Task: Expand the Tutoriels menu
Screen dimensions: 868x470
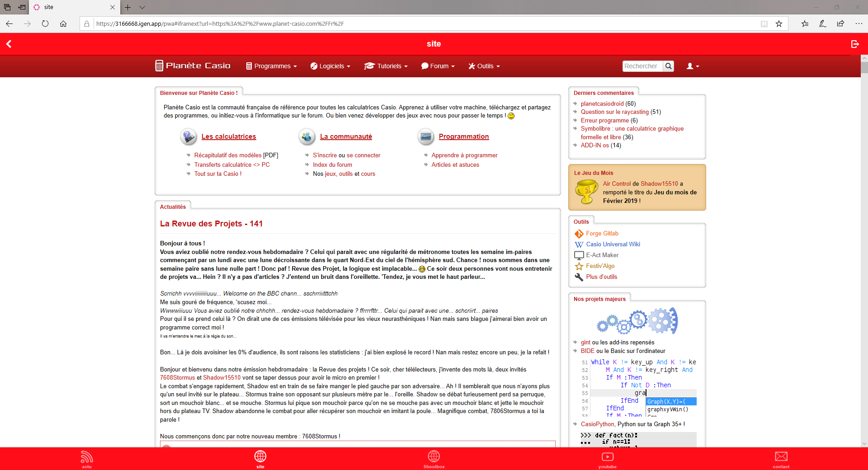Action: tap(386, 66)
